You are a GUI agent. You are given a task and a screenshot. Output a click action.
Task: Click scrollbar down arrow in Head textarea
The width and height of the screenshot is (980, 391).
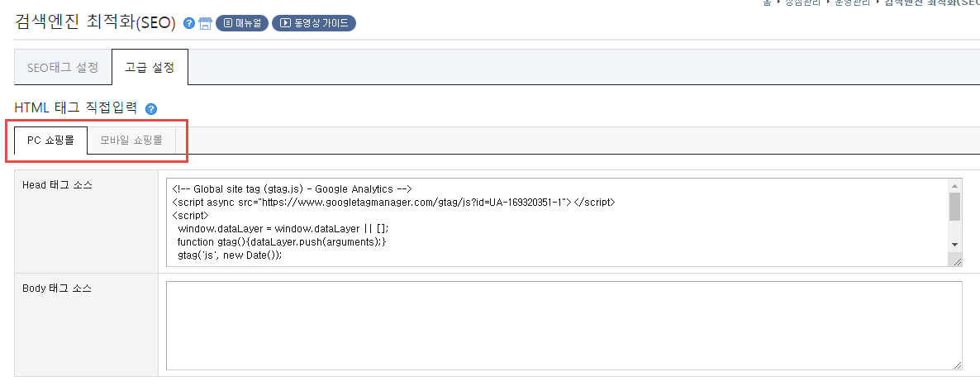pos(954,244)
